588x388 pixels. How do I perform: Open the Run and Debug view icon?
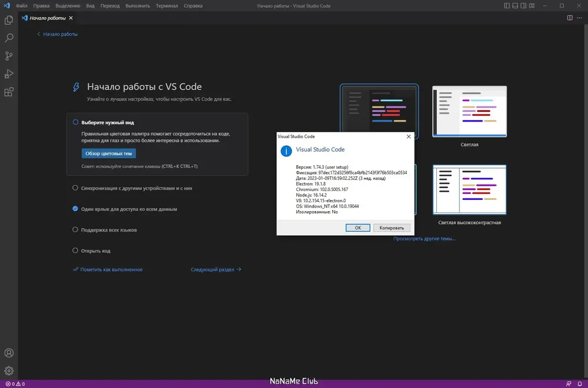pos(9,74)
